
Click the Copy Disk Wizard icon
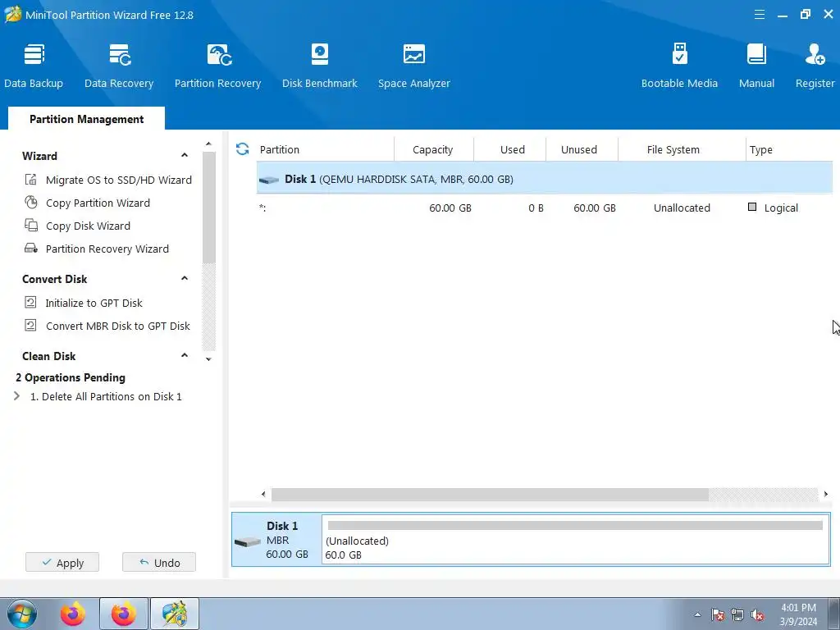point(31,226)
